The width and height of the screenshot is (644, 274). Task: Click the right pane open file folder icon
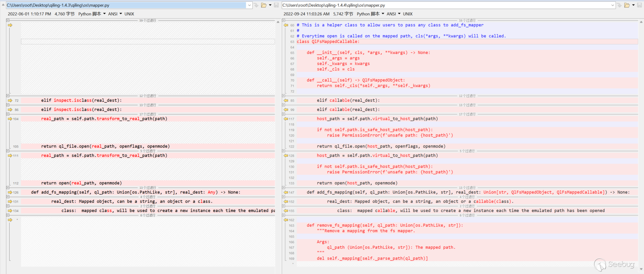pyautogui.click(x=627, y=5)
